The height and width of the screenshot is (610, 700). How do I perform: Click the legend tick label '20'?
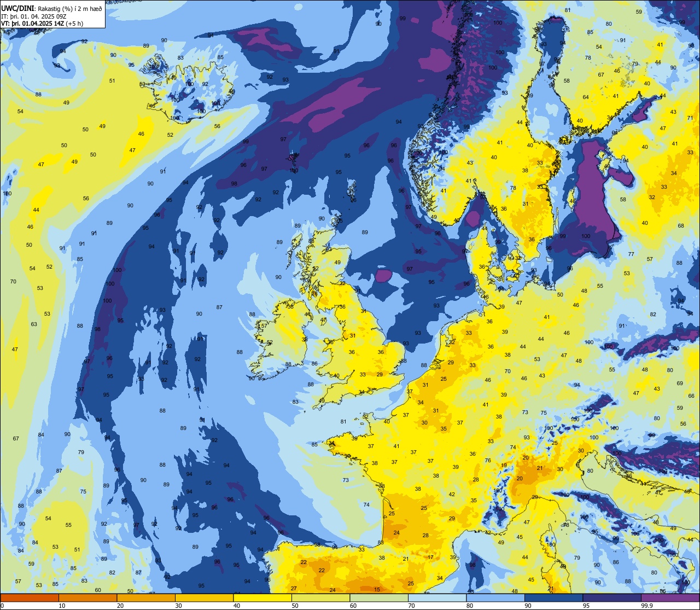120,606
